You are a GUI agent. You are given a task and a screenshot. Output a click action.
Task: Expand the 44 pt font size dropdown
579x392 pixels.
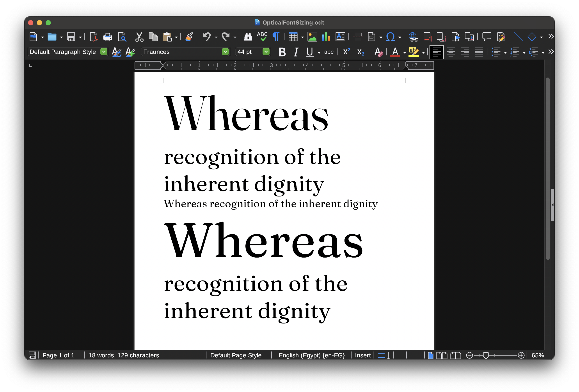(x=266, y=52)
